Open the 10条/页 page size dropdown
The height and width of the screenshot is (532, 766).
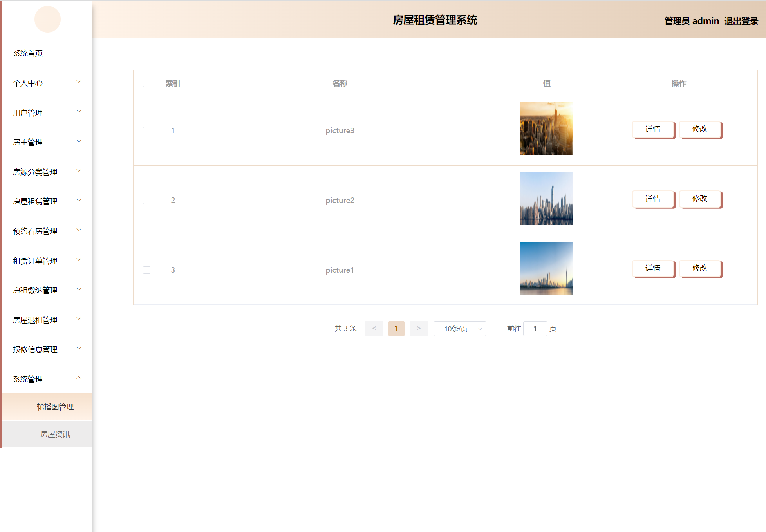click(459, 329)
